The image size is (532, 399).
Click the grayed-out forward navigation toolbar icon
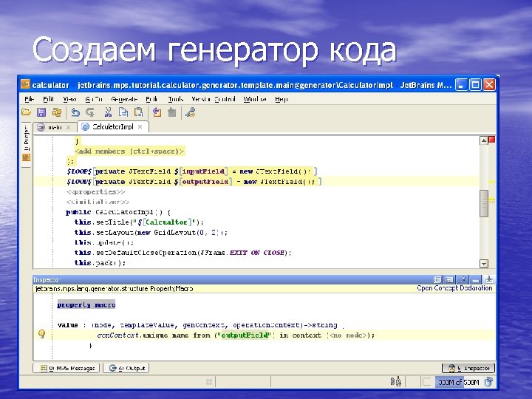coord(172,112)
